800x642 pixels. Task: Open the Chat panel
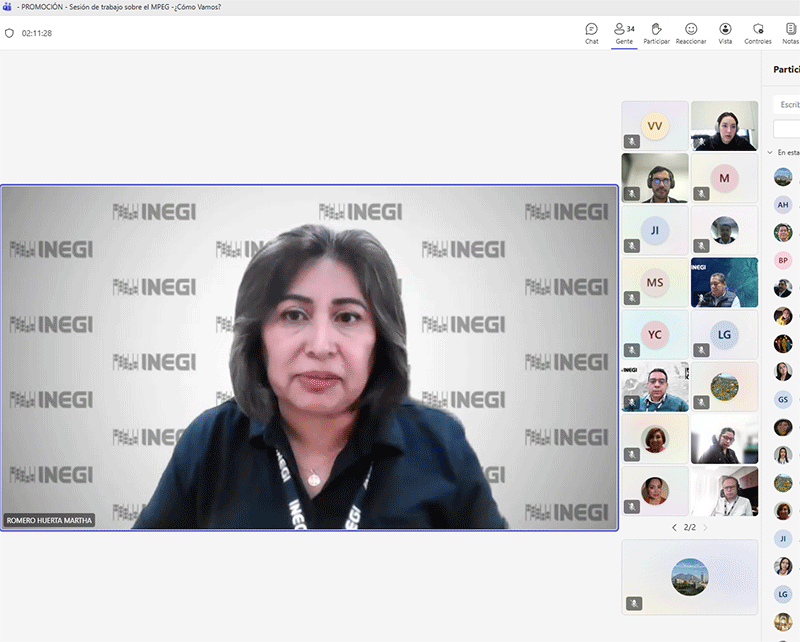[x=591, y=33]
